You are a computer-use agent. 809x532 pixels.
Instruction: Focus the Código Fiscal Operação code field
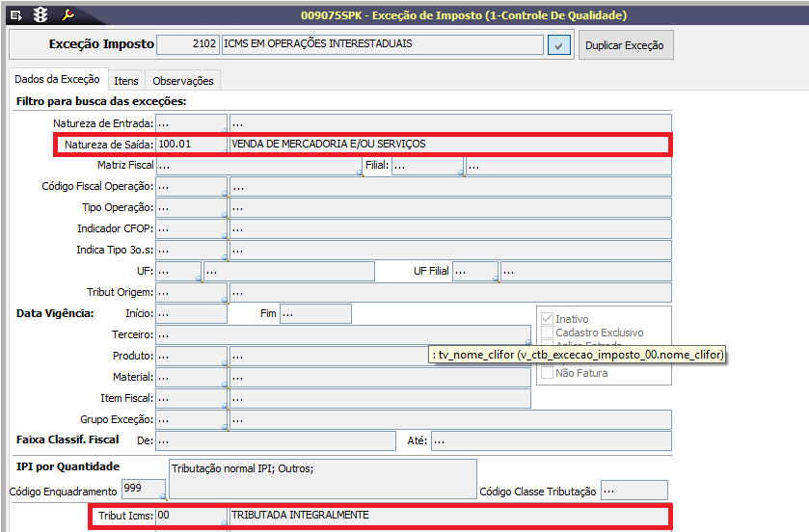pos(191,187)
